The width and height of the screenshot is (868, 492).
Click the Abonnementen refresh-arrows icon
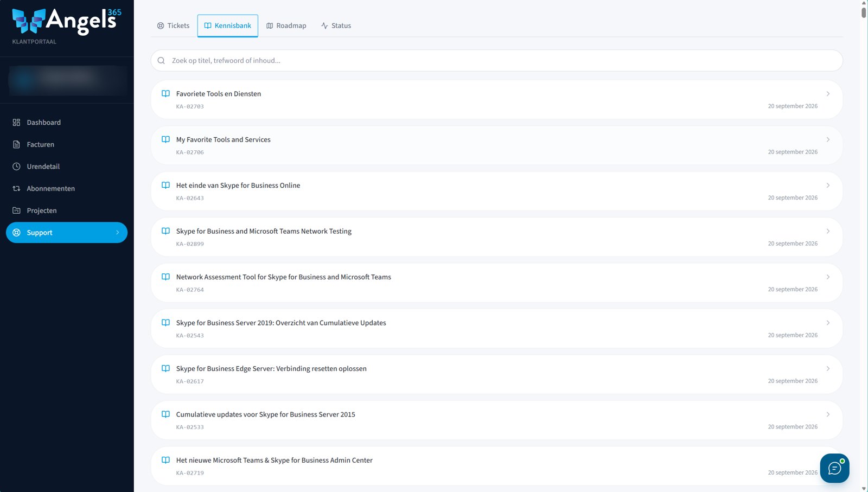click(x=16, y=189)
